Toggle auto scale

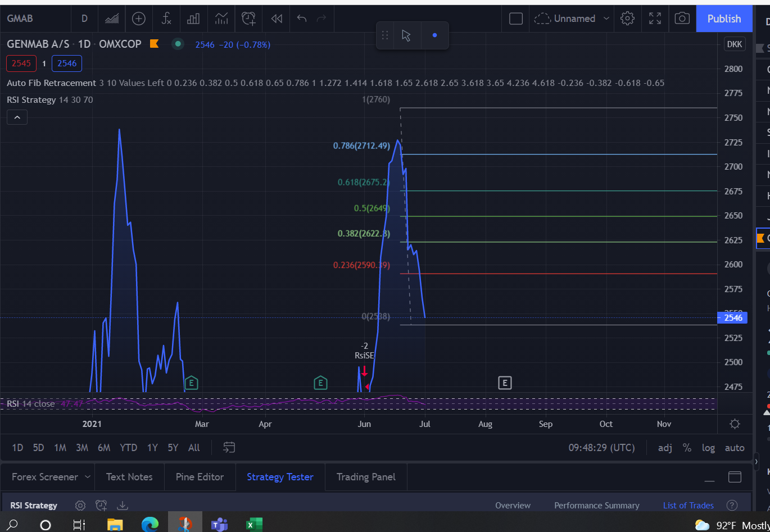[x=735, y=448]
